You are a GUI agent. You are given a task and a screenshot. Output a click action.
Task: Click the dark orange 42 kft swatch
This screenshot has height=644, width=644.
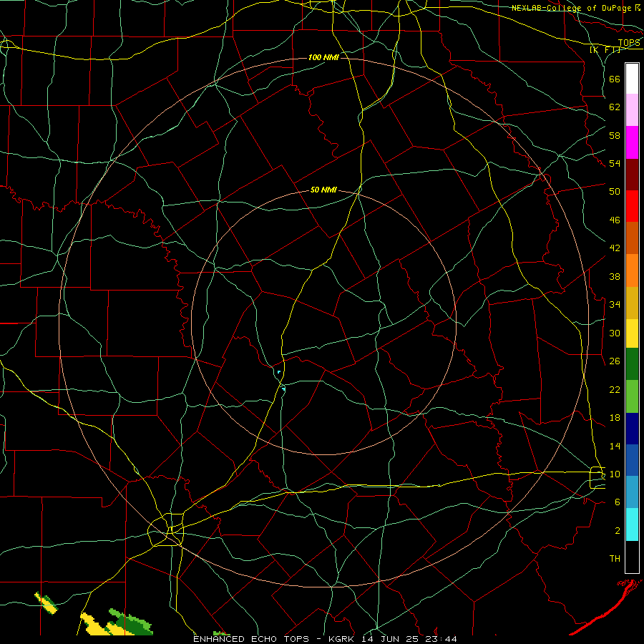[632, 238]
